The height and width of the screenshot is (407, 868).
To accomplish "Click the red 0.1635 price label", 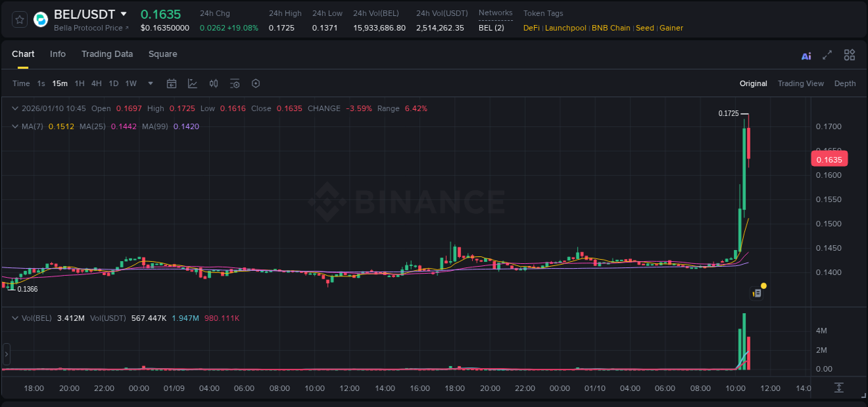I will click(829, 159).
